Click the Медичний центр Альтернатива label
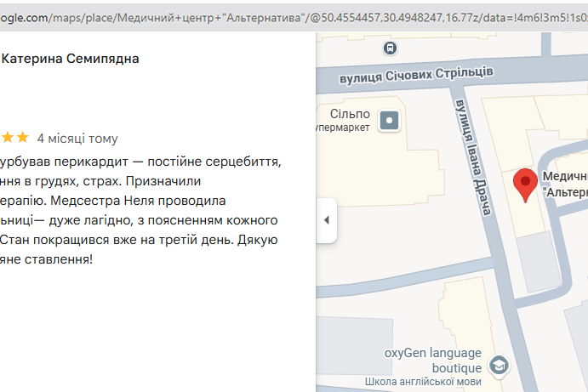The image size is (588, 392). tap(565, 185)
